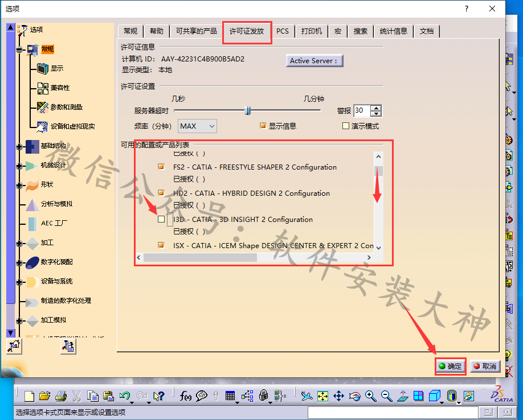Click the Redo arrow icon
The image size is (523, 420).
[x=142, y=396]
